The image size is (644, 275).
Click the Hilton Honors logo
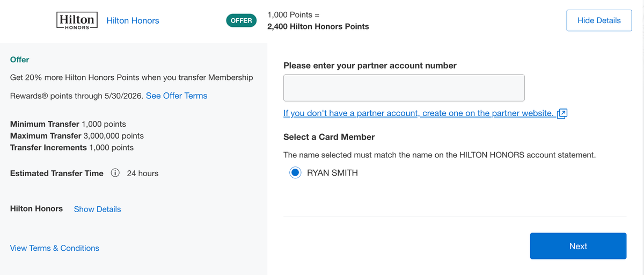tap(76, 21)
